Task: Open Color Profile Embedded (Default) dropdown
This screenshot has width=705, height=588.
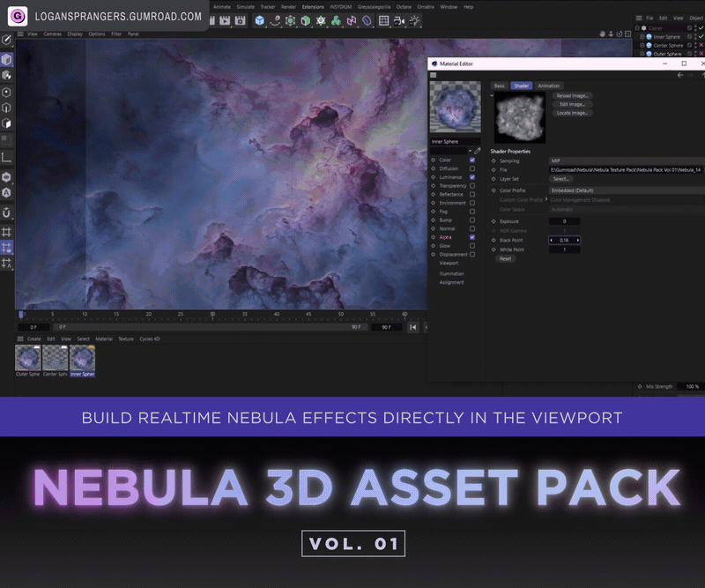Action: click(x=627, y=190)
